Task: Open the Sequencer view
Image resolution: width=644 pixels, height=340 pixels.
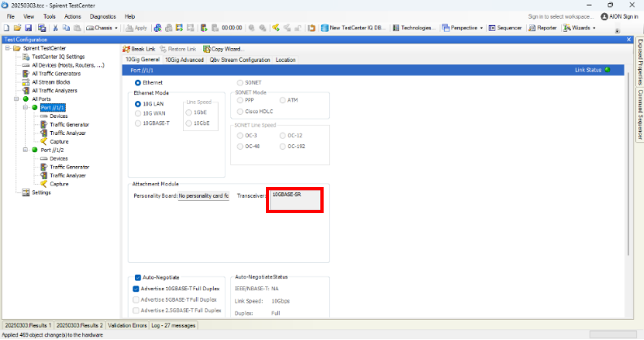Action: click(x=505, y=28)
